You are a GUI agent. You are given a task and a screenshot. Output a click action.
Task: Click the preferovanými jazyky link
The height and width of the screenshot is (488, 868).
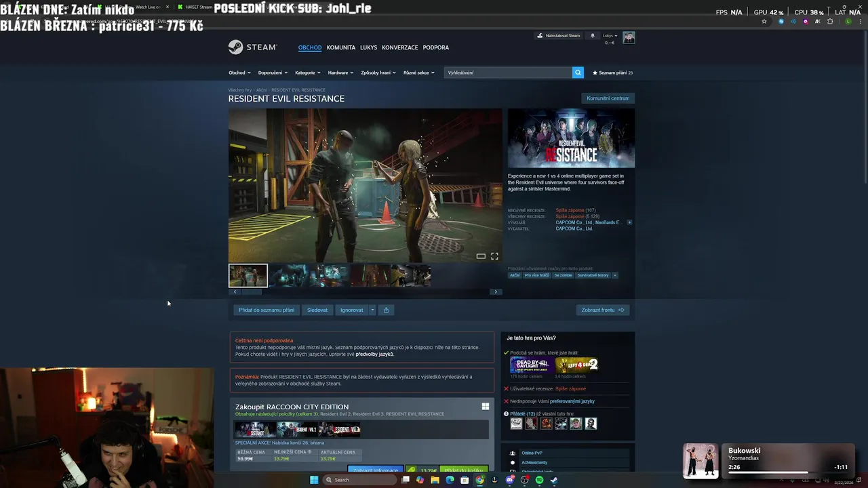572,401
